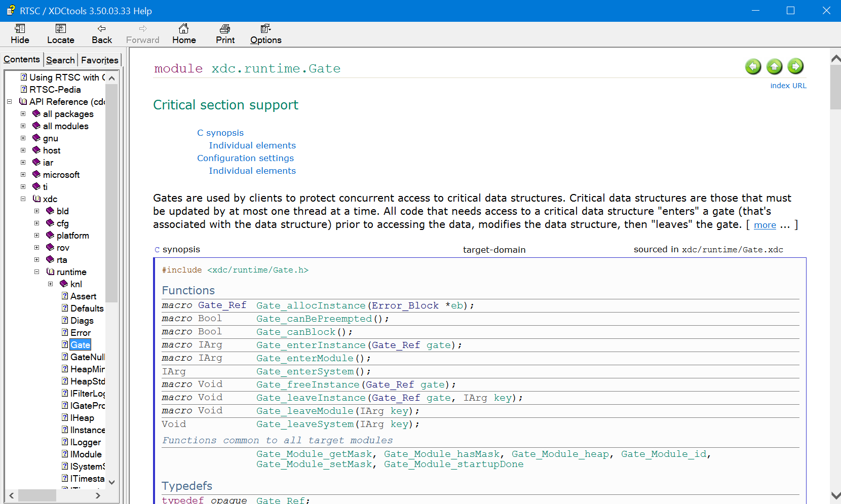Screen dimensions: 841x504
Task: Expand the all modules node
Action: coord(23,126)
